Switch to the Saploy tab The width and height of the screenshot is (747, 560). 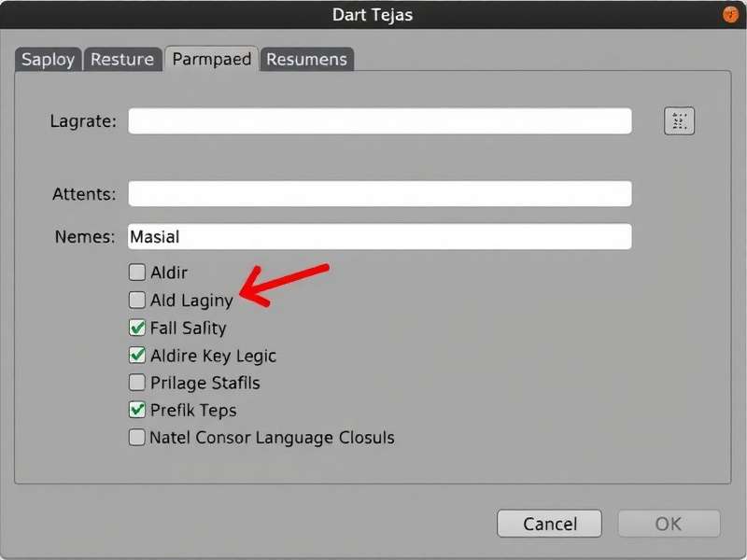pyautogui.click(x=48, y=59)
